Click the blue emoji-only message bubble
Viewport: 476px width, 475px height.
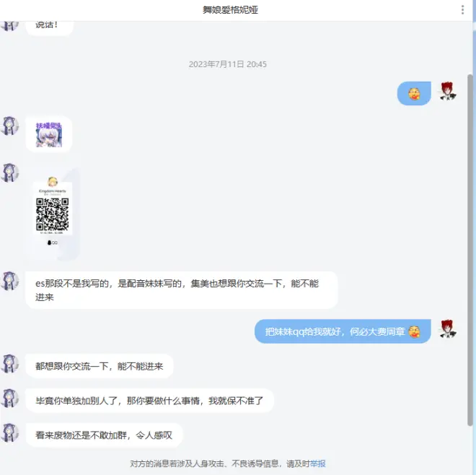tap(414, 93)
